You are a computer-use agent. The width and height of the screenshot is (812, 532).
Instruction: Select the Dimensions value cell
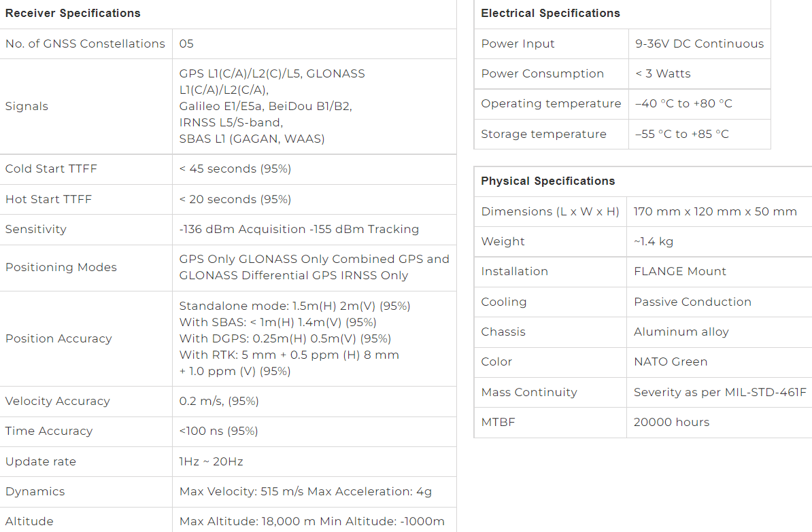(x=719, y=212)
